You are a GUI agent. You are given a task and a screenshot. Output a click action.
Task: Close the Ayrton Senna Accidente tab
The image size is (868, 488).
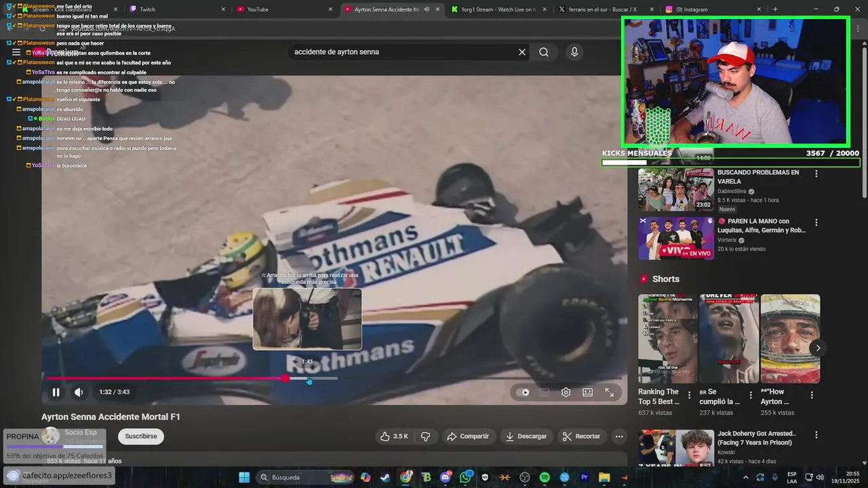437,9
